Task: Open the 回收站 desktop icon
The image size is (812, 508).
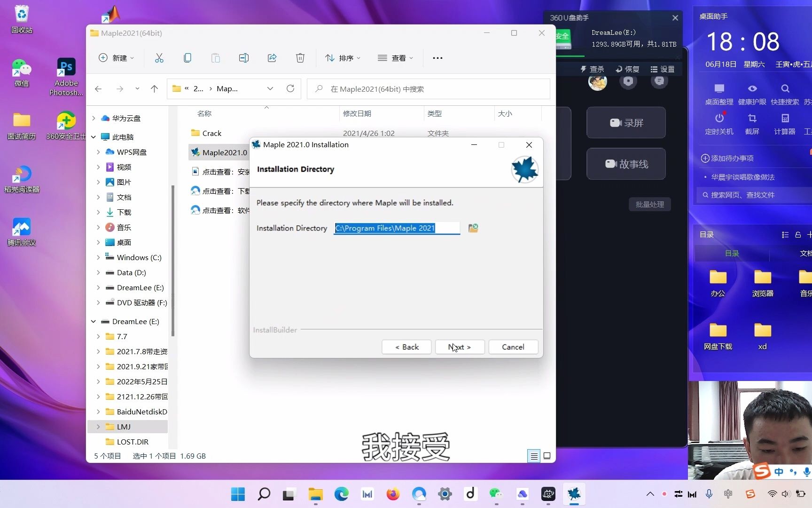Action: coord(22,19)
